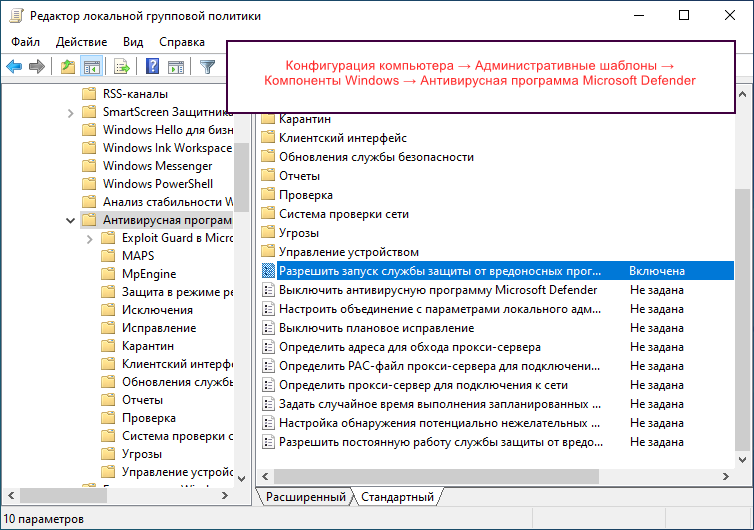Select RSS-каналы in the tree
This screenshot has width=754, height=530.
click(x=135, y=94)
